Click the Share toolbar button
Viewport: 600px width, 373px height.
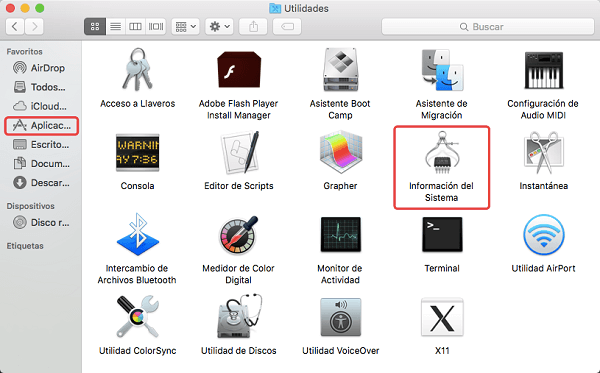253,26
